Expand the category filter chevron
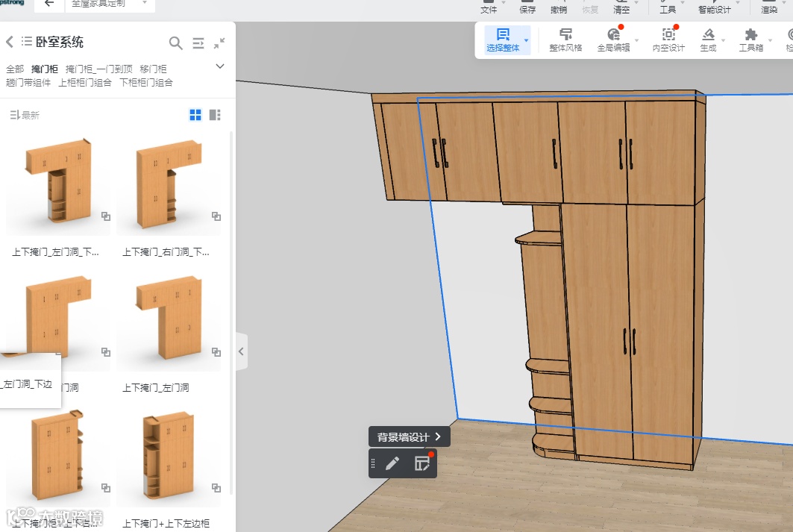793x532 pixels. point(220,66)
